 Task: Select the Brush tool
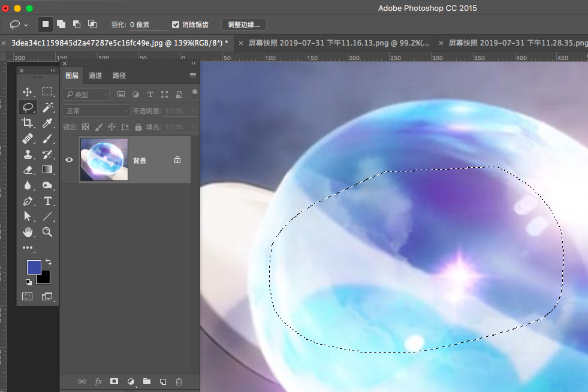click(47, 138)
